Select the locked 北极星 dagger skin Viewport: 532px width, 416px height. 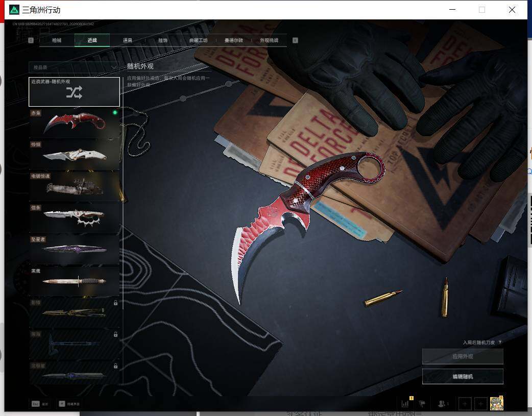pos(75,373)
